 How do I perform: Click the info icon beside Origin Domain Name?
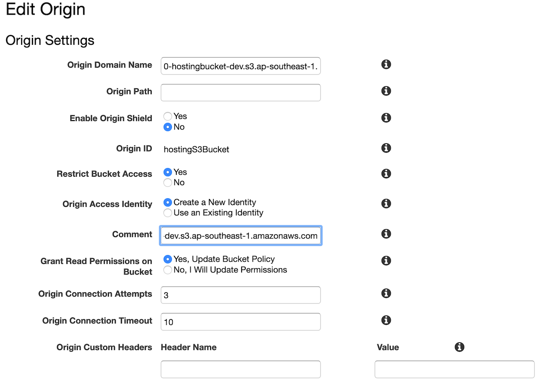(386, 64)
